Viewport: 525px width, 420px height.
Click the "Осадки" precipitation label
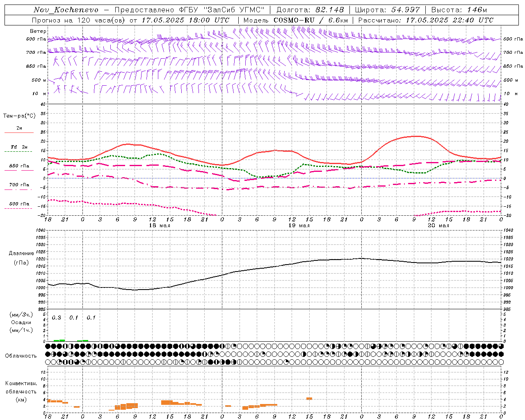click(21, 322)
